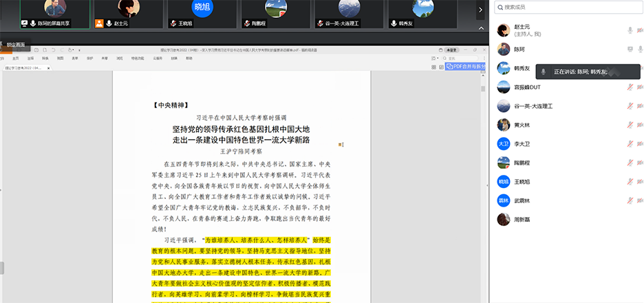This screenshot has width=644, height=303.
Task: Click the PDF合并与拆分 button
Action: point(465,67)
